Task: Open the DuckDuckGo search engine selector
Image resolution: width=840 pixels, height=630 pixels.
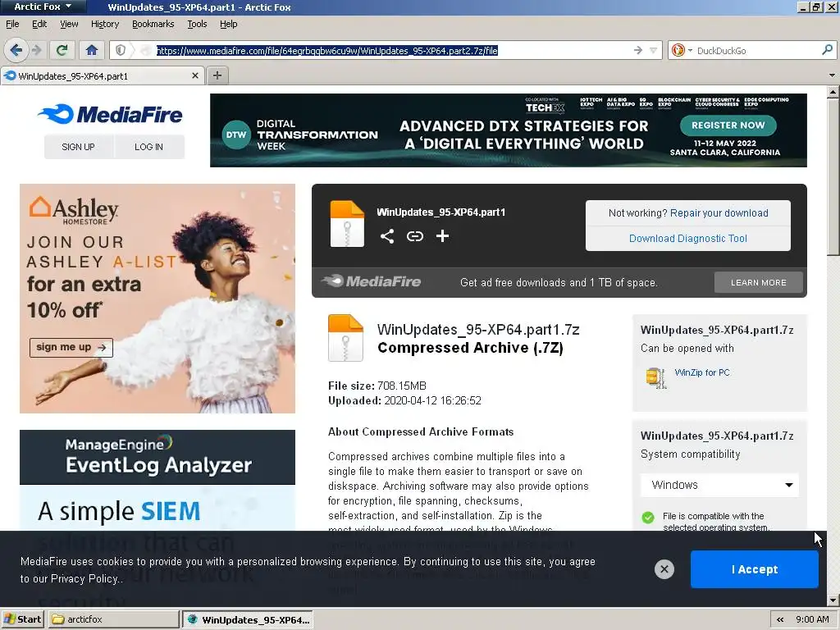Action: [x=682, y=50]
